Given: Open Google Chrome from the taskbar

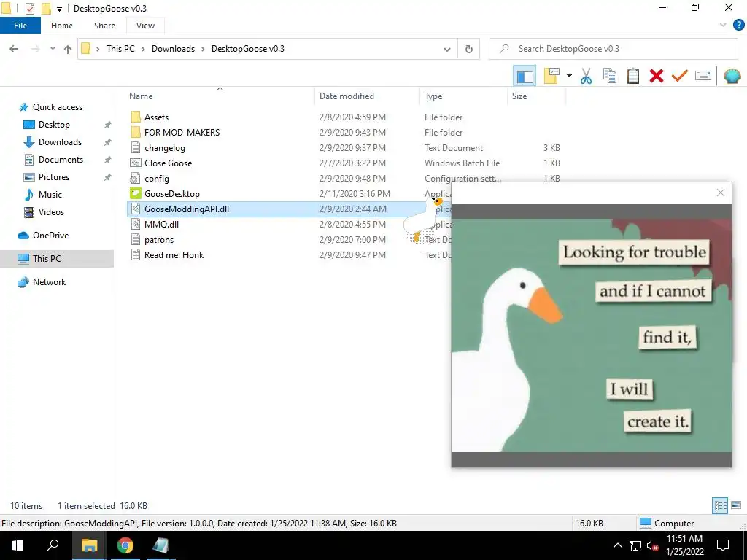Looking at the screenshot, I should point(125,545).
